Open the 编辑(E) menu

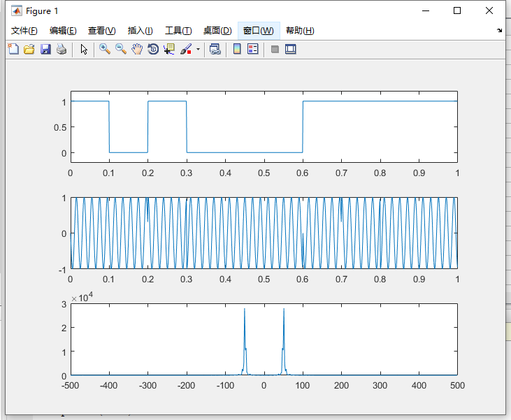point(63,31)
